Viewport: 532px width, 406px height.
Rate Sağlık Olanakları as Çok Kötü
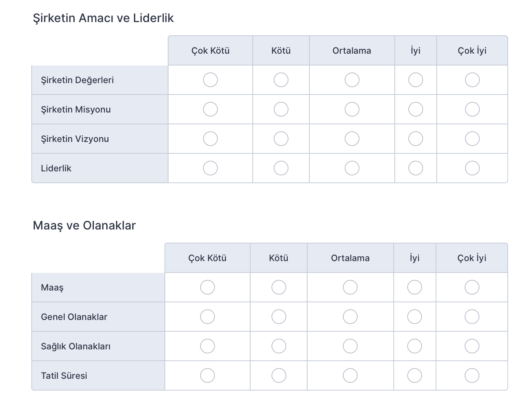point(208,346)
